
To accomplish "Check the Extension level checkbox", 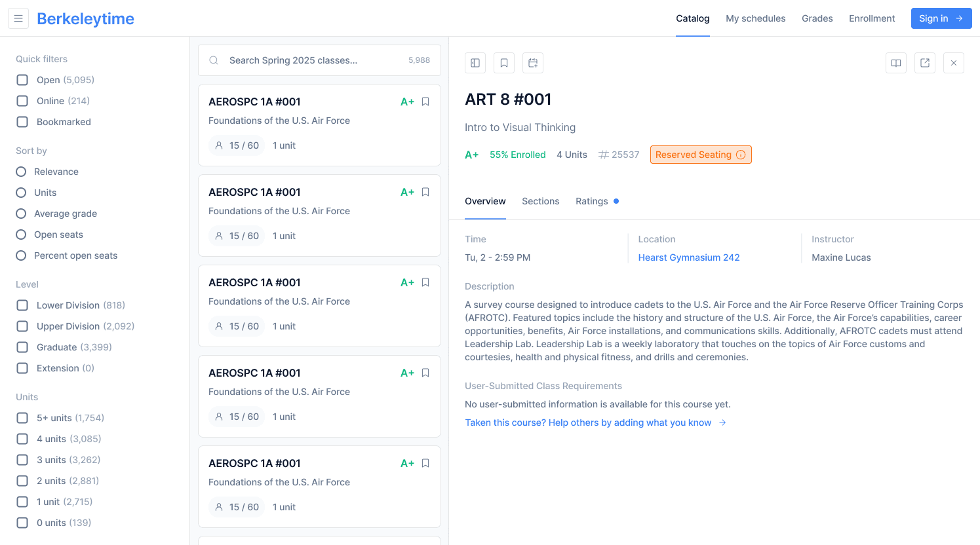I will tap(22, 368).
